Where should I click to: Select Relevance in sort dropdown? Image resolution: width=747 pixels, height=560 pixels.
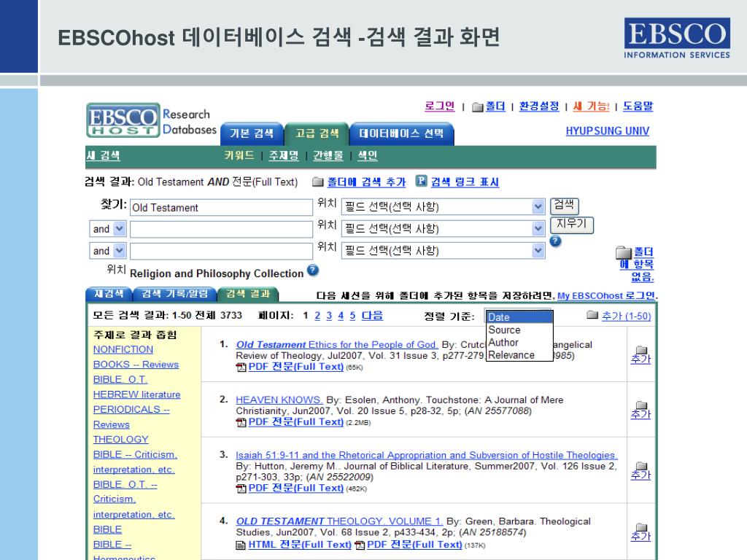tap(519, 355)
